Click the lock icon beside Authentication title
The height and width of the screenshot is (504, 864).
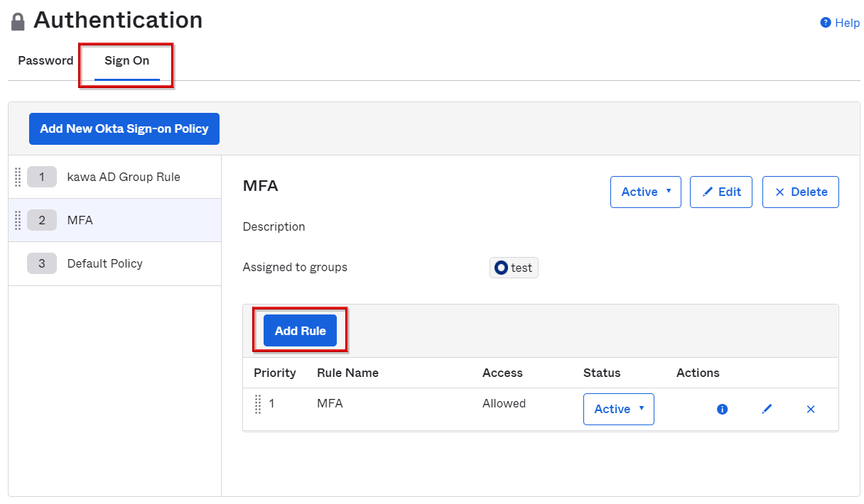coord(18,22)
